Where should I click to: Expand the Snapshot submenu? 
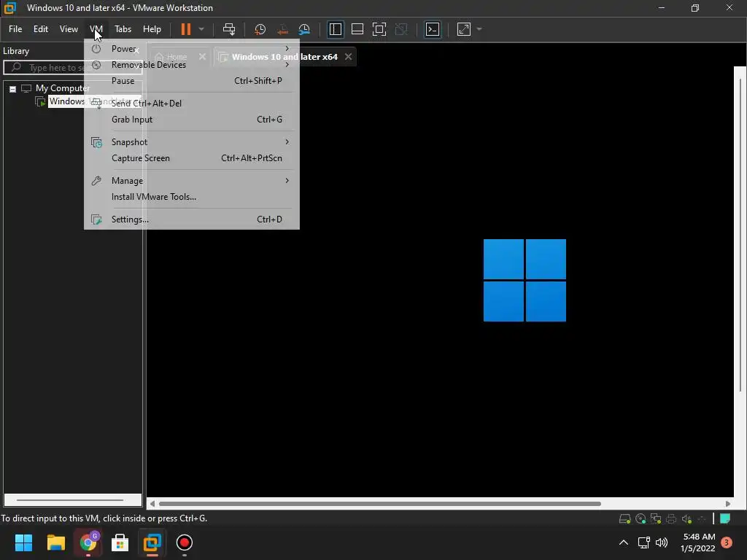192,142
